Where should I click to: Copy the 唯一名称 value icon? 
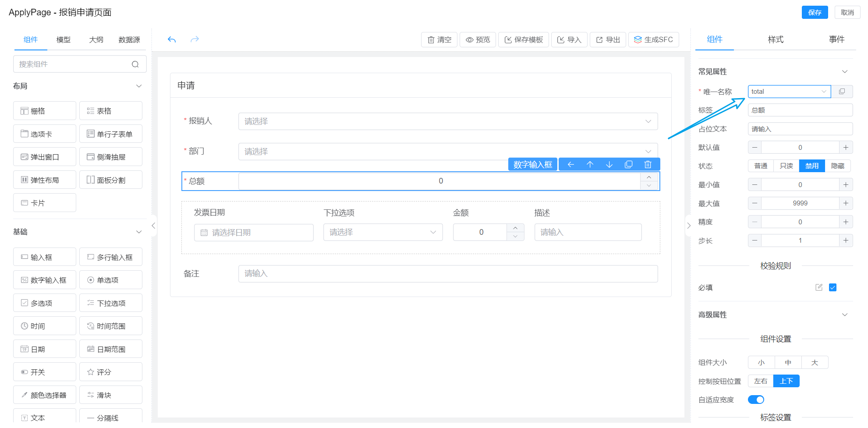tap(842, 92)
